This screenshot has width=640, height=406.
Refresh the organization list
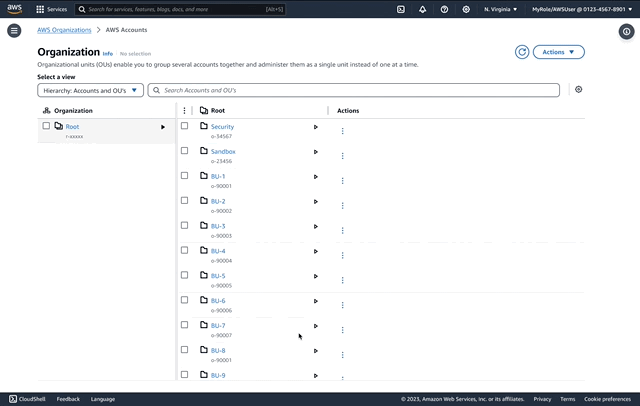coord(522,52)
